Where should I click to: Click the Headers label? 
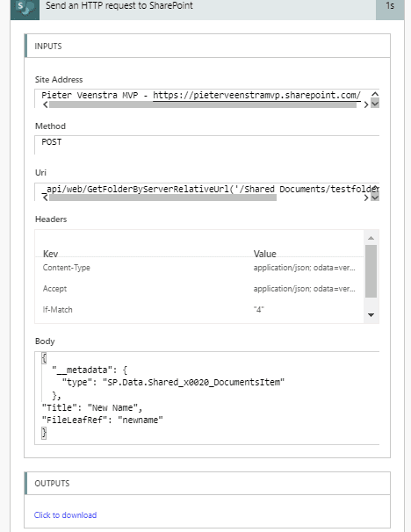51,219
